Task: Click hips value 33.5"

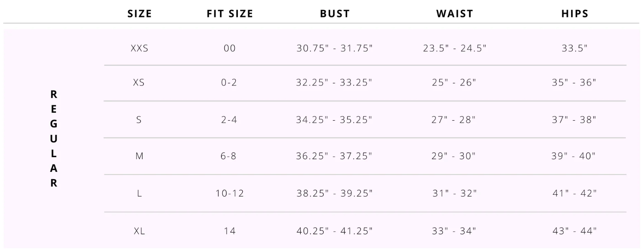Action: tap(575, 49)
